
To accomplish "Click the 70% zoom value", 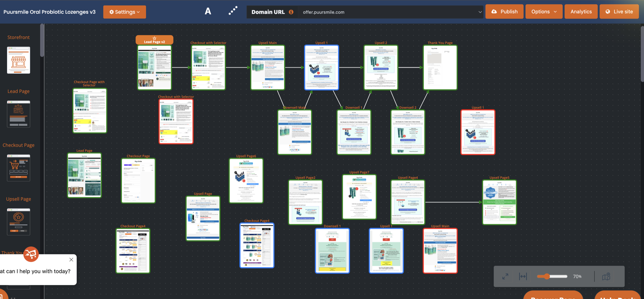I will [x=577, y=276].
